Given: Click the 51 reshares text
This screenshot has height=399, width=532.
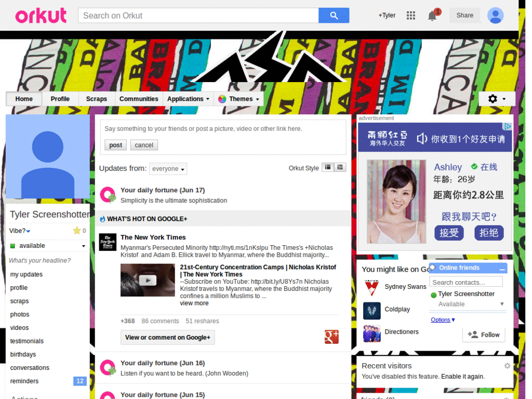Looking at the screenshot, I should [202, 321].
